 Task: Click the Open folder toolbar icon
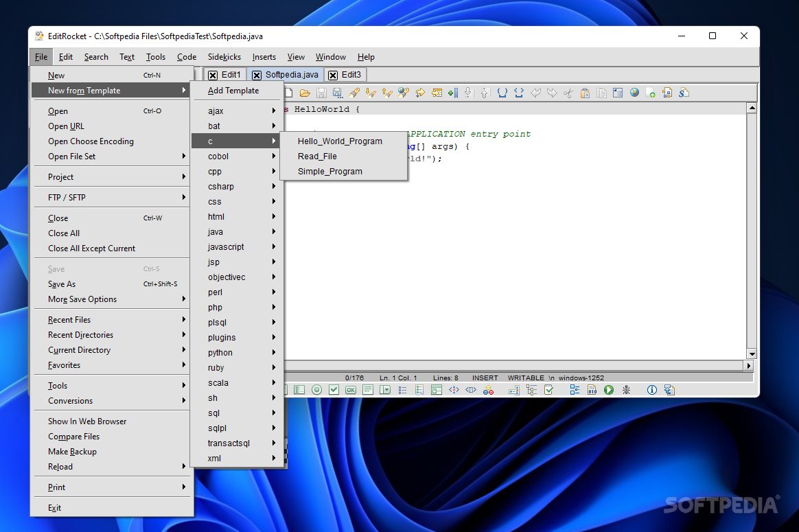pyautogui.click(x=305, y=93)
